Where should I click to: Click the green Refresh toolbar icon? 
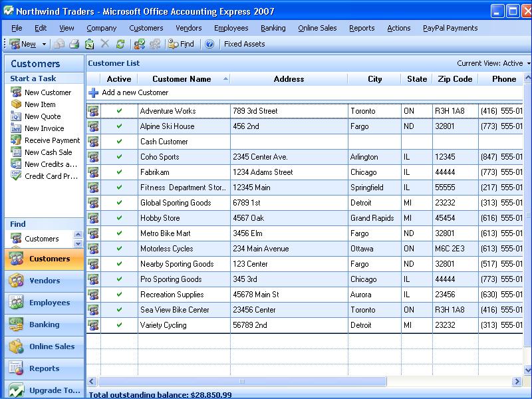pyautogui.click(x=120, y=44)
